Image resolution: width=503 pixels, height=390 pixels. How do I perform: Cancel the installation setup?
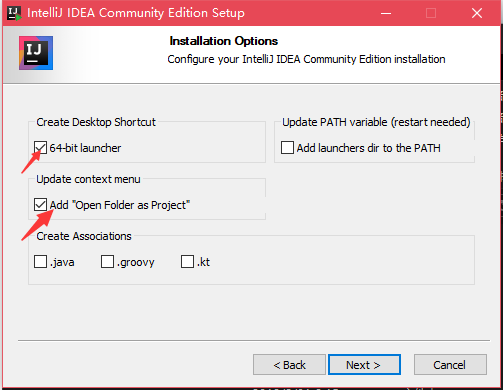click(x=450, y=365)
